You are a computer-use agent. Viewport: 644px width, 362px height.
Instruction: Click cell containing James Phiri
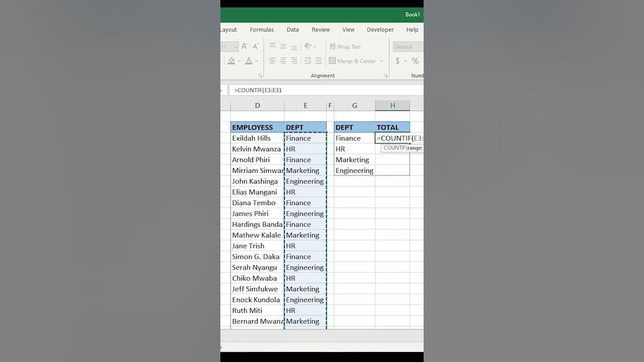(258, 214)
